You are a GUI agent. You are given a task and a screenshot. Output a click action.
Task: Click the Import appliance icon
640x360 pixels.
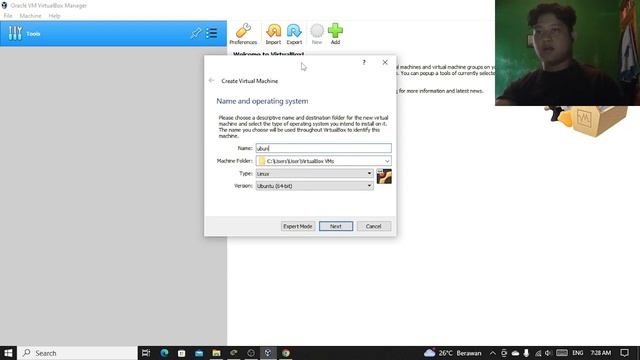273,34
